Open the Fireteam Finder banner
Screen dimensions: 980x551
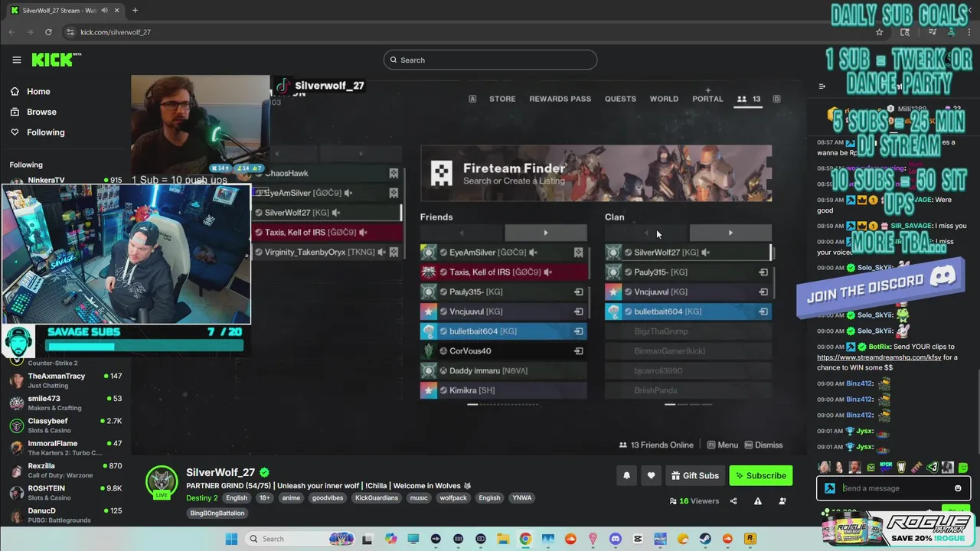point(596,174)
